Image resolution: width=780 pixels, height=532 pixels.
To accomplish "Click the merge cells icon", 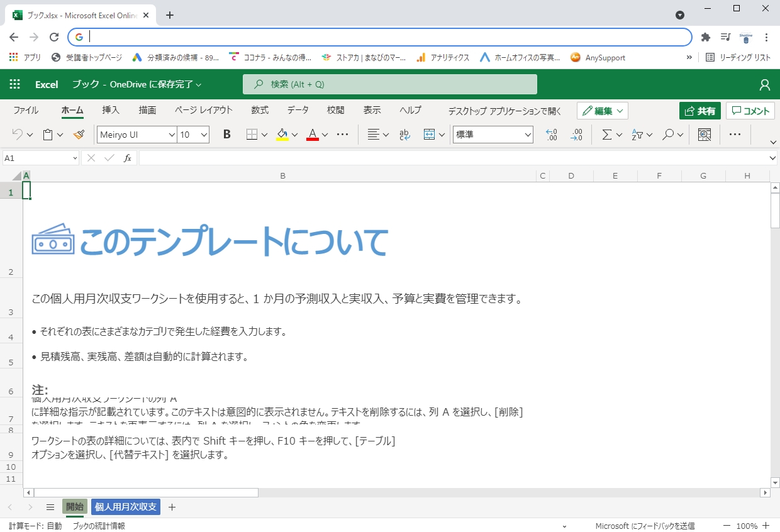I will pos(430,134).
